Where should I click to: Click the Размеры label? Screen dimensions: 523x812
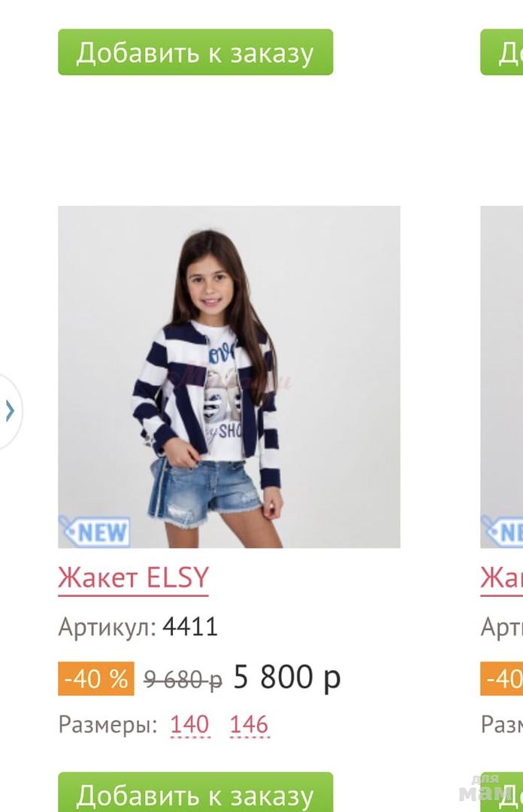107,725
